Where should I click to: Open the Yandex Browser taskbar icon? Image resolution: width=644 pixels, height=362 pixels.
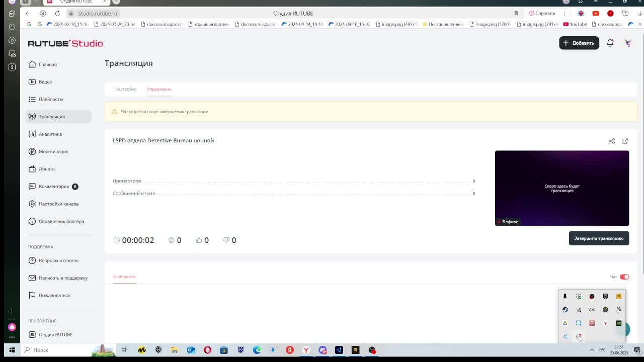point(306,350)
